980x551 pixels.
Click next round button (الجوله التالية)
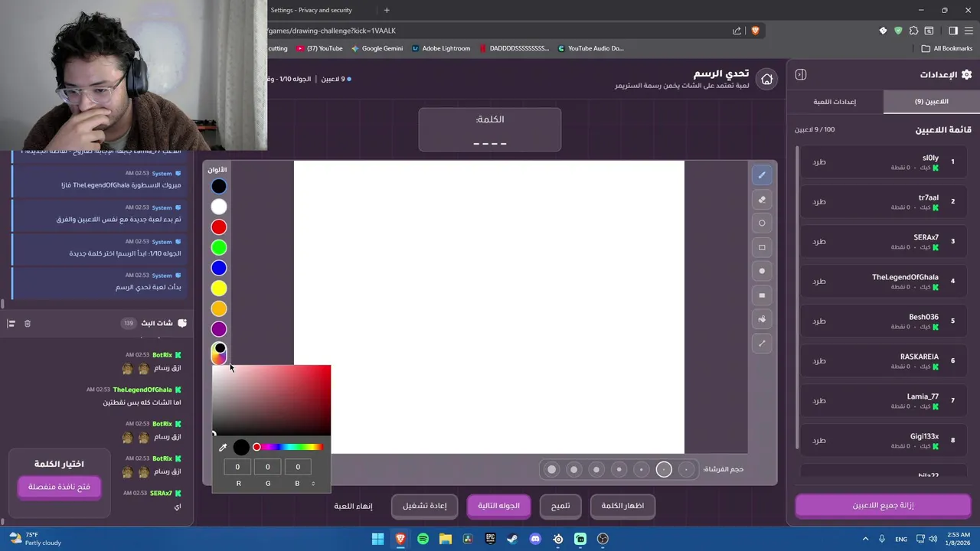(x=498, y=506)
